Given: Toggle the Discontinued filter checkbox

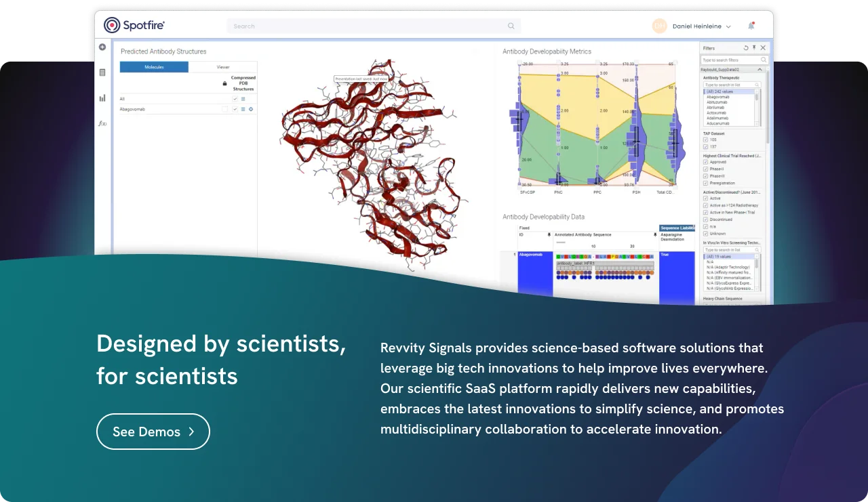Looking at the screenshot, I should click(706, 219).
